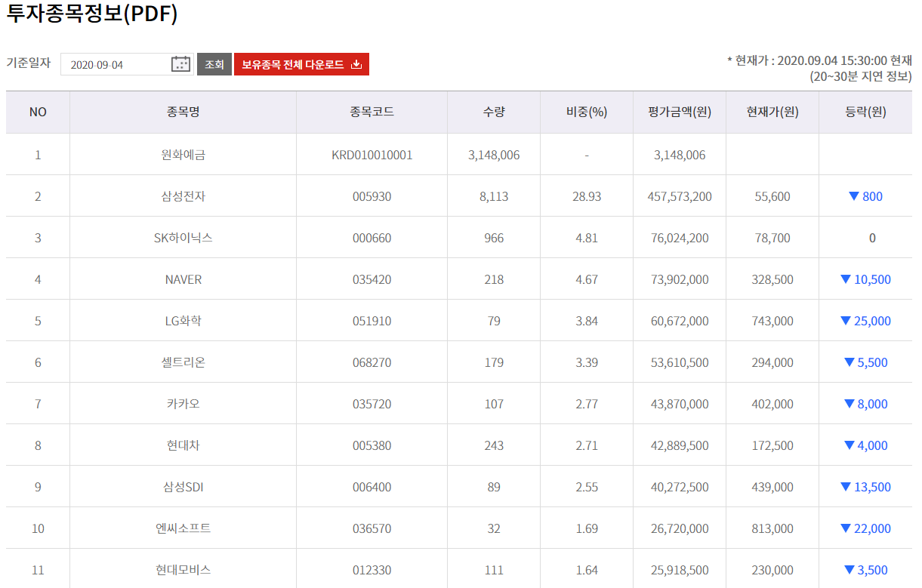Viewport: 922px width, 588px height.
Task: Click stock code KRD010010001
Action: (x=372, y=155)
